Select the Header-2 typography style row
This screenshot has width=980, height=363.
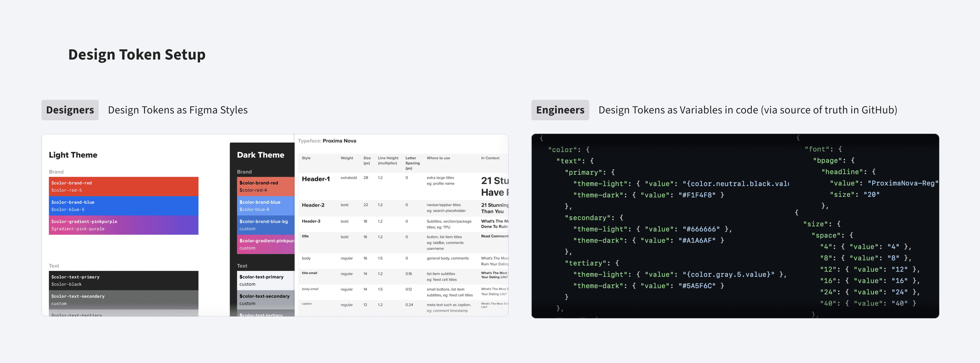coord(313,205)
